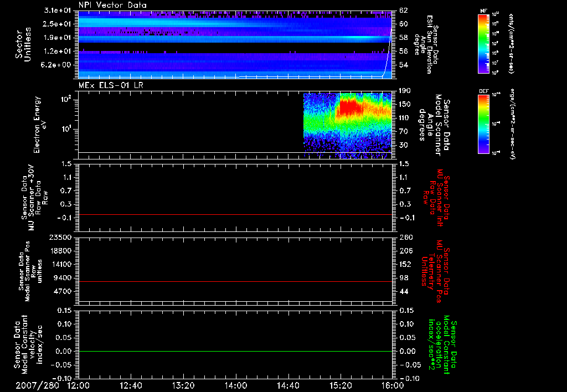
Task: Click the 16:00 time tick label
Action: 393,386
